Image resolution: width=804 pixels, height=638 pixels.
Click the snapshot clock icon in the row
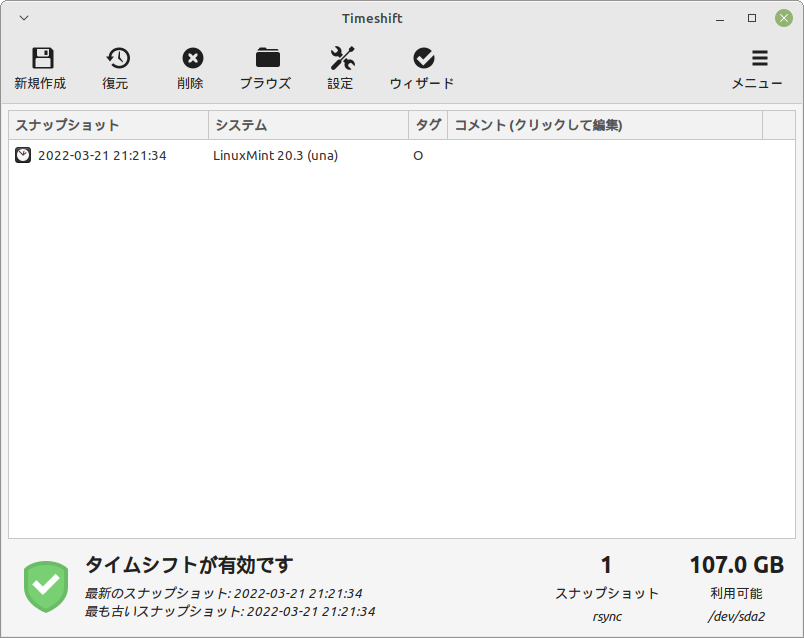coord(23,155)
